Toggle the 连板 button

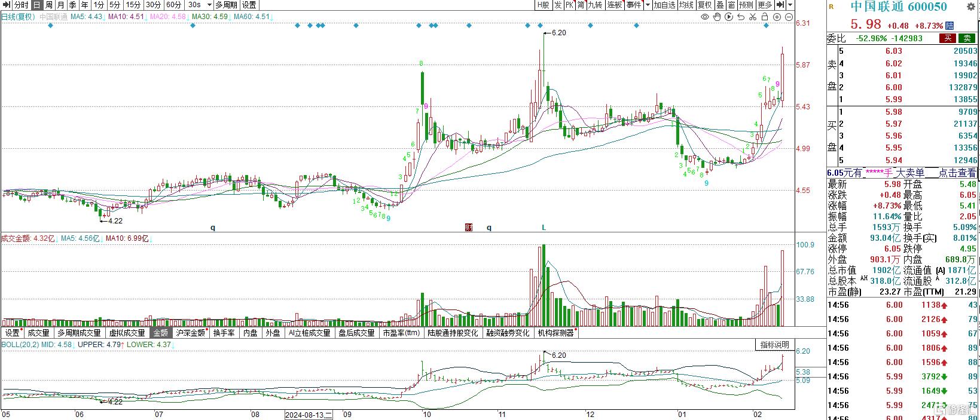pos(615,5)
